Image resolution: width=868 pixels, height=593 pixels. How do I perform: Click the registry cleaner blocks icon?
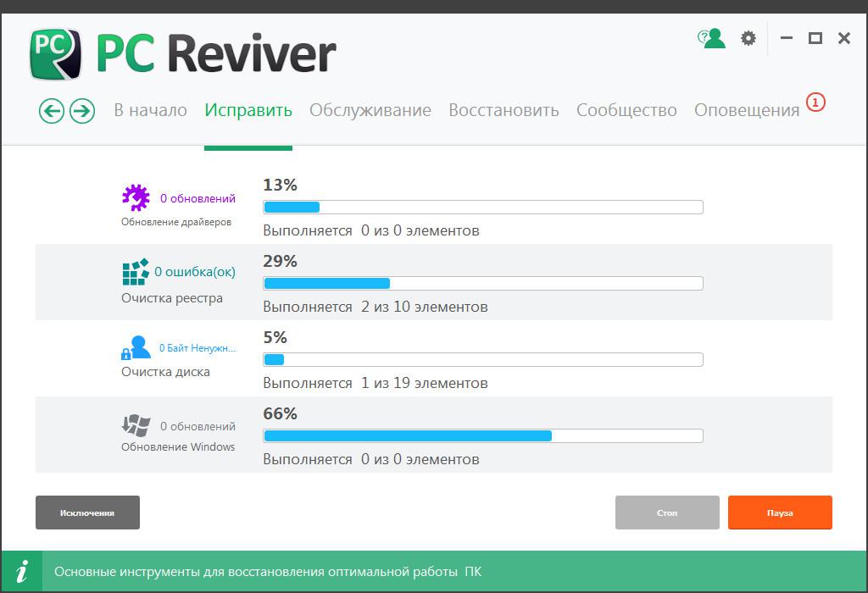coord(136,272)
